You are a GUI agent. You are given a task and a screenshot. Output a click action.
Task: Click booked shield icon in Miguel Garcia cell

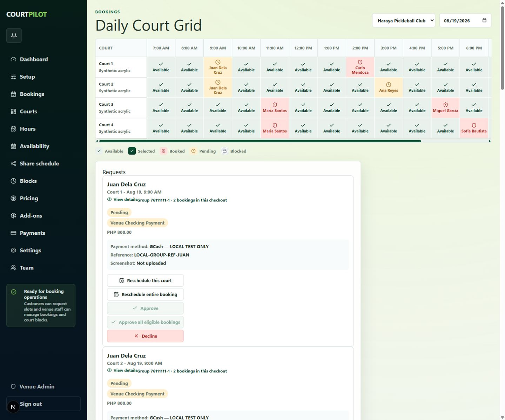445,105
